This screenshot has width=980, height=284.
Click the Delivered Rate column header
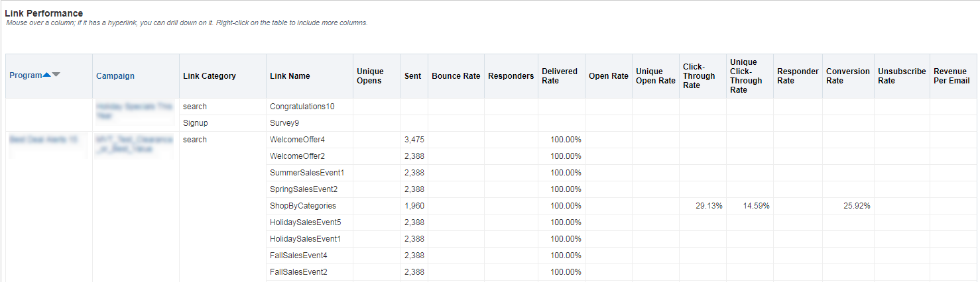tap(560, 76)
